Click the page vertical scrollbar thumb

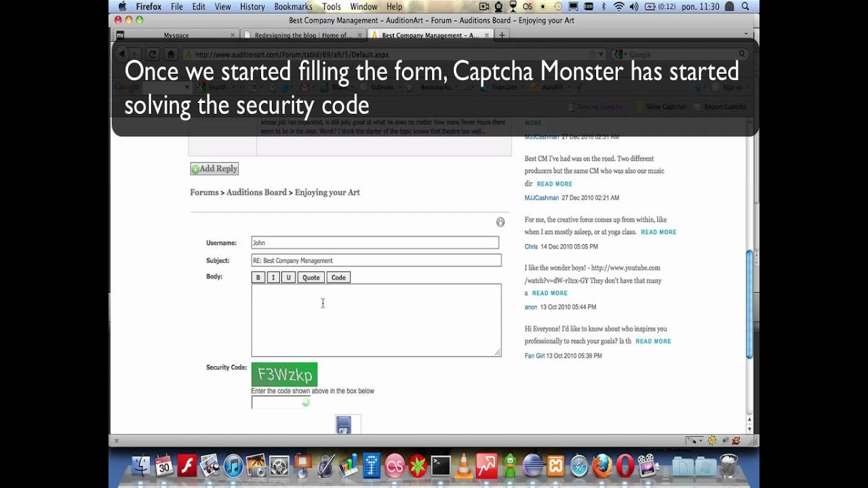749,304
